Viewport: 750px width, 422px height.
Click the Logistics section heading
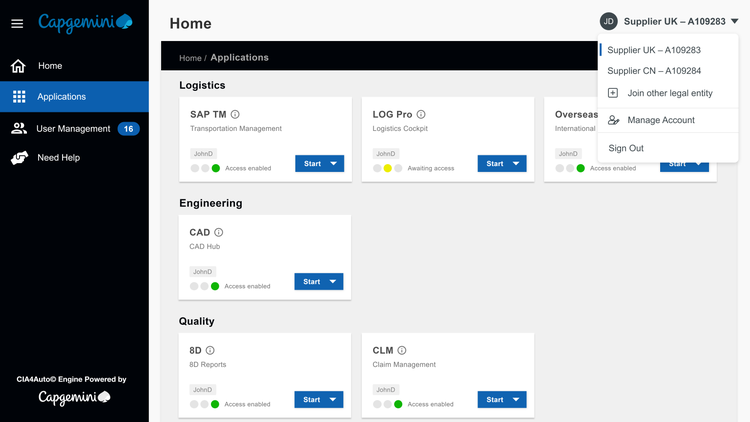[x=202, y=85]
